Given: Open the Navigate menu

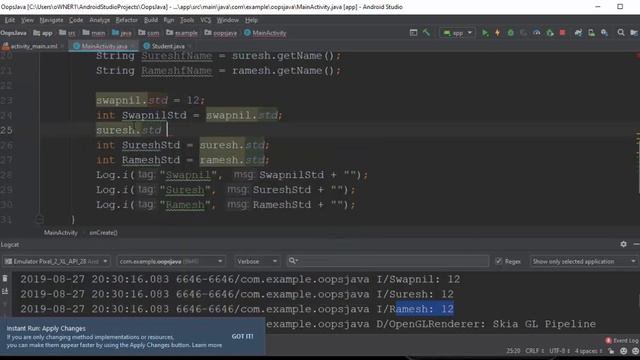Looking at the screenshot, I should pyautogui.click(x=51, y=20).
